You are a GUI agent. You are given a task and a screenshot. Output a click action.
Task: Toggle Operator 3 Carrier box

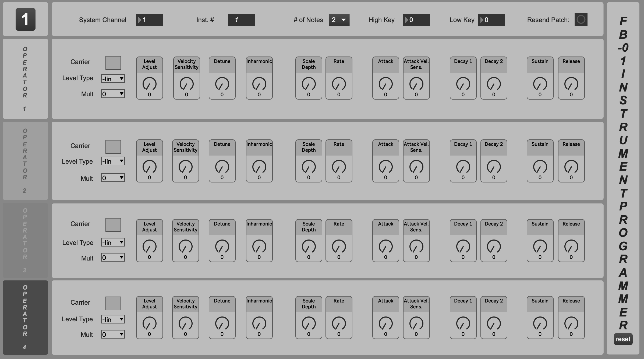[x=113, y=225]
